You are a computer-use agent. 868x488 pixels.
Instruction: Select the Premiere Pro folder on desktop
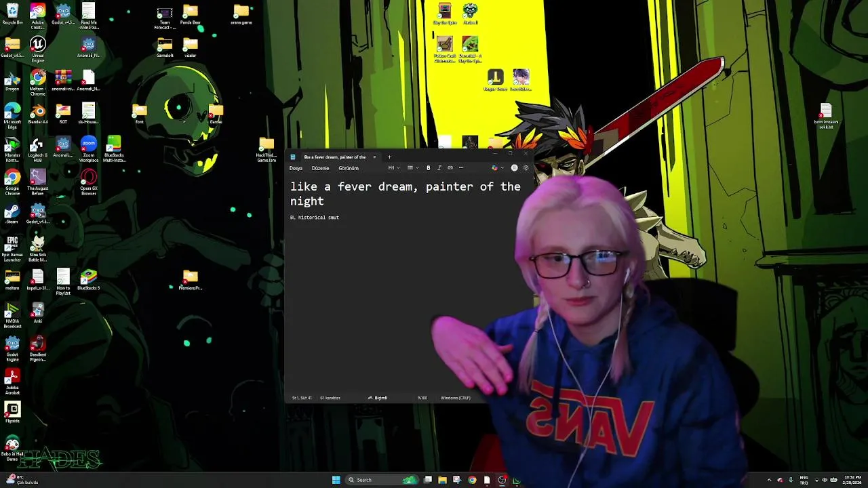pyautogui.click(x=191, y=280)
